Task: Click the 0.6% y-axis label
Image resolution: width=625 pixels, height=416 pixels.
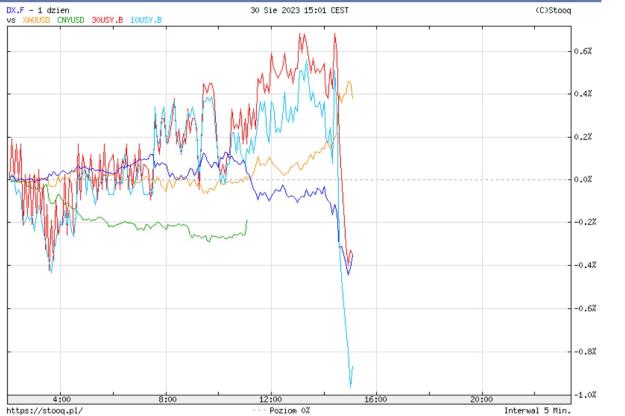Action: (583, 51)
